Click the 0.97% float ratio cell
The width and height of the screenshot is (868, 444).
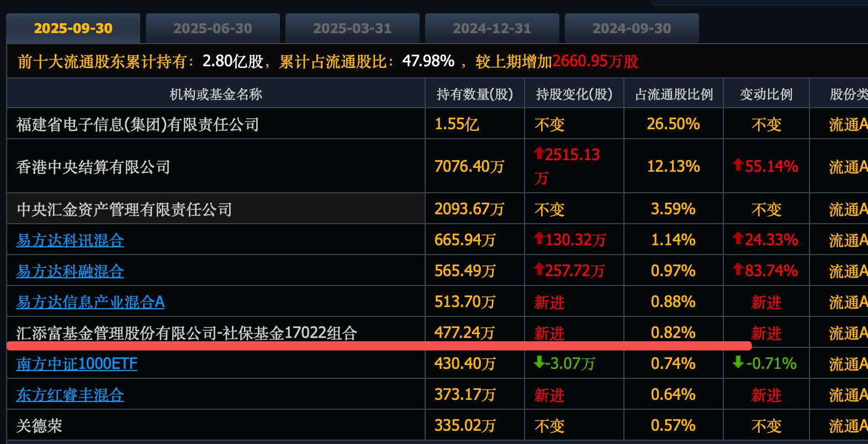coord(674,271)
